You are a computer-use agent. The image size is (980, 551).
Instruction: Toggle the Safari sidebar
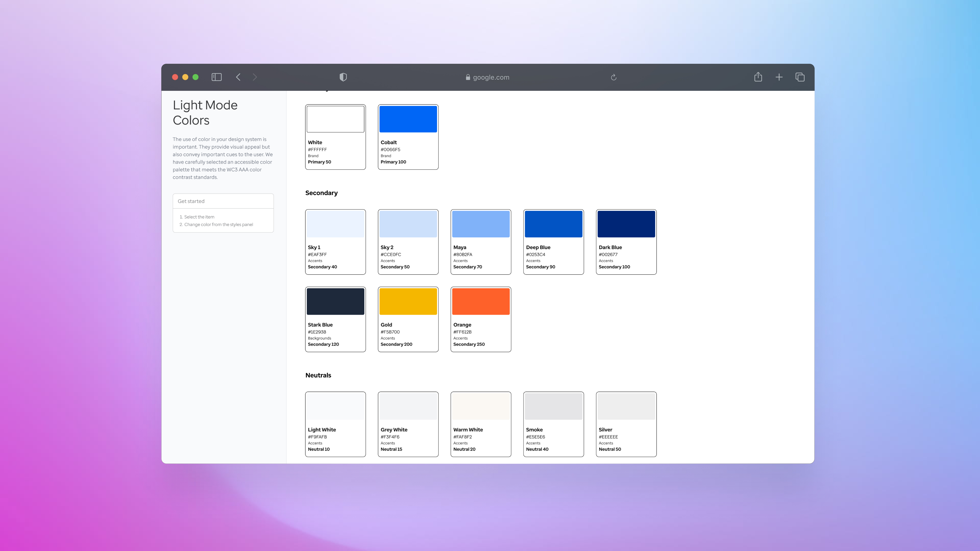(216, 77)
